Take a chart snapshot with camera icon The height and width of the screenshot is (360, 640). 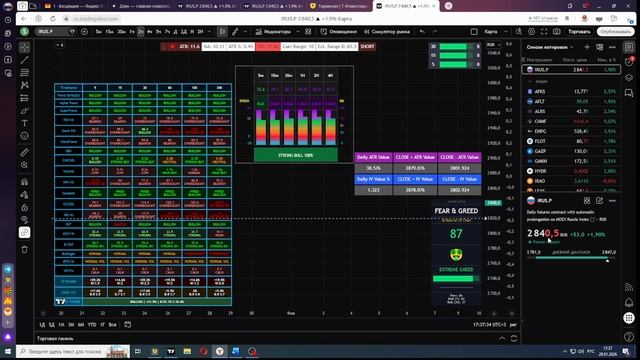point(557,31)
